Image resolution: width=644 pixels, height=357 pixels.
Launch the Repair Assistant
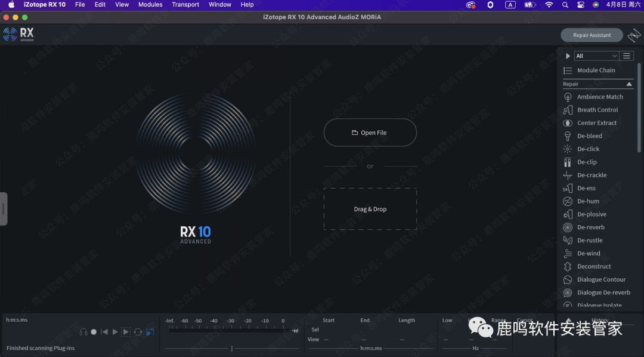click(x=592, y=35)
